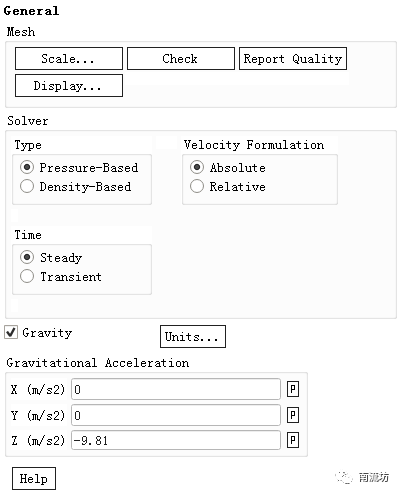Open the mesh Scale dialog

pos(69,59)
